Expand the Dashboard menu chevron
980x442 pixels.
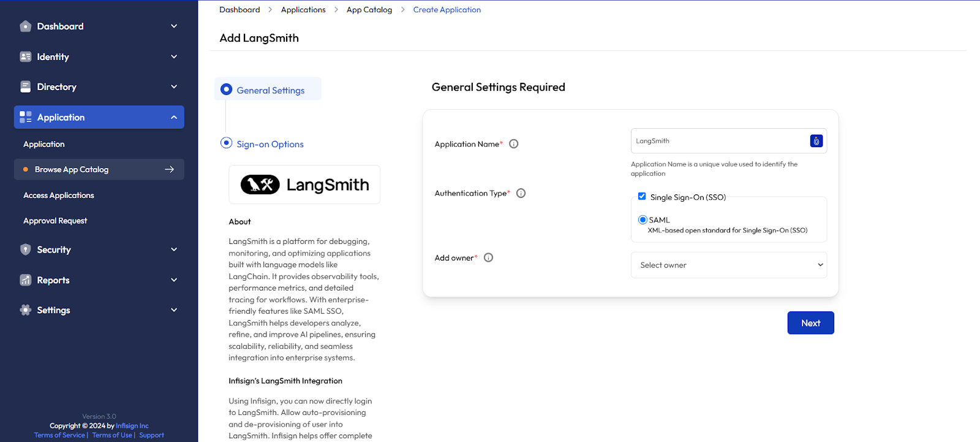(174, 26)
